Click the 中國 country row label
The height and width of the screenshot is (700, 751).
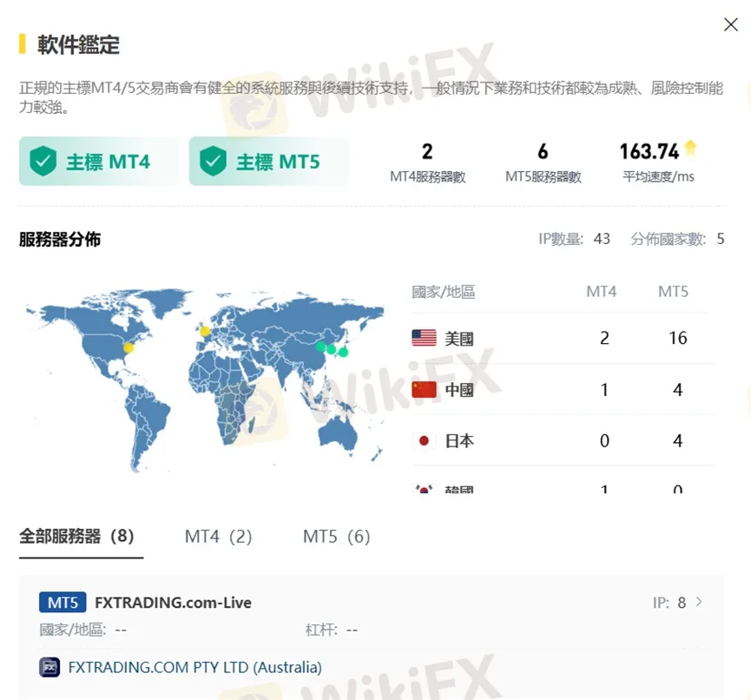(x=458, y=390)
